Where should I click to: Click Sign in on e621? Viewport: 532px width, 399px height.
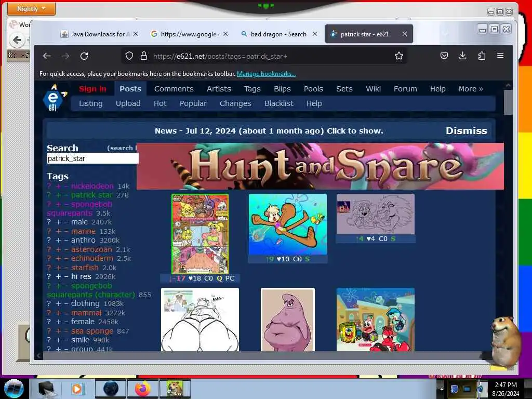[92, 89]
